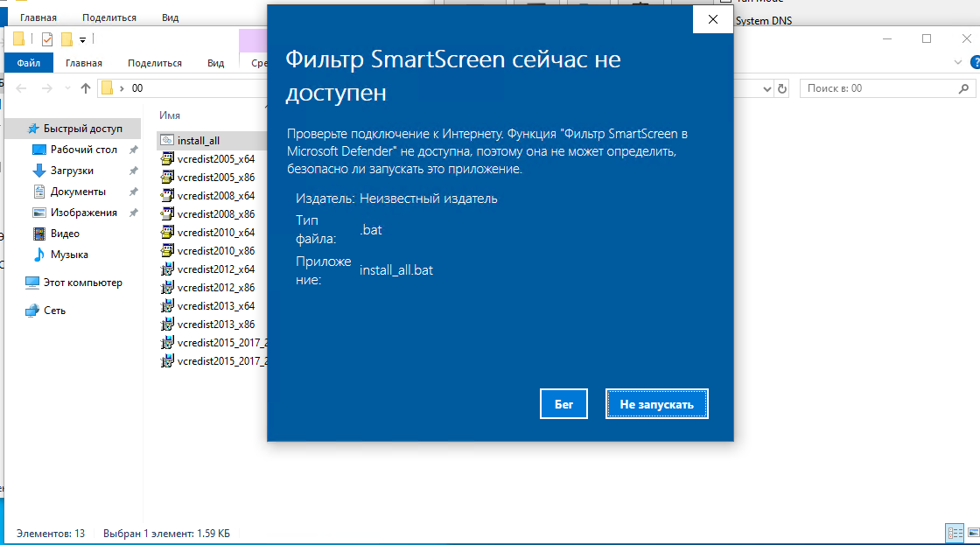The image size is (980, 545).
Task: Open "Поделиться" tab in the background Explorer window
Action: click(x=108, y=17)
